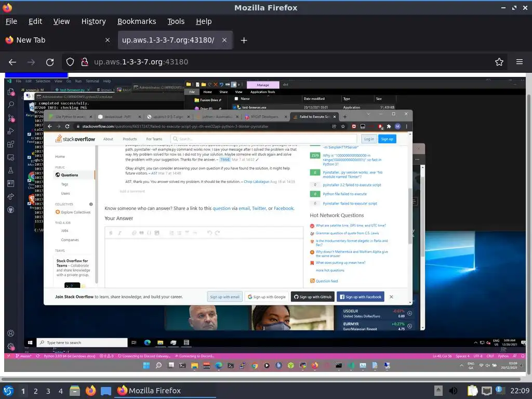Click Sign up with Facebook button
The width and height of the screenshot is (532, 399).
click(x=361, y=297)
